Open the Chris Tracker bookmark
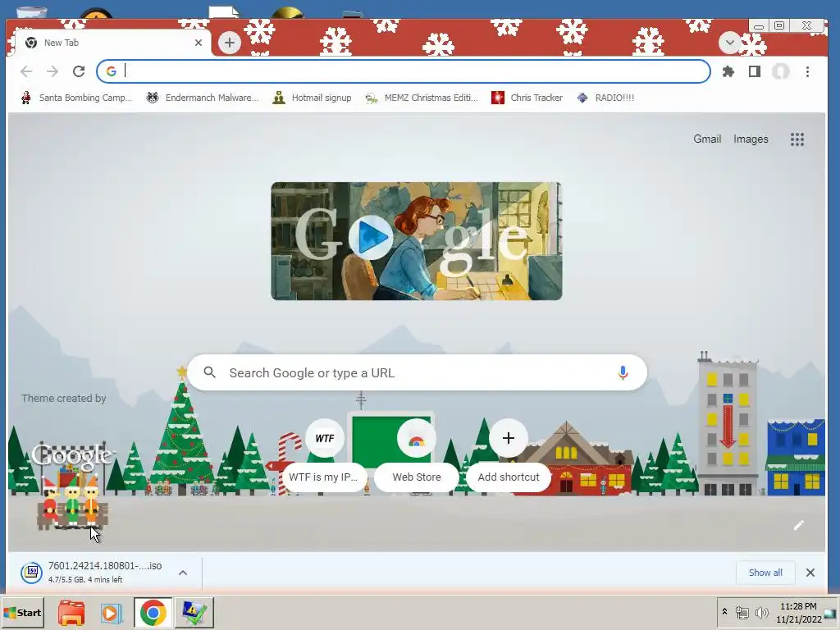 pyautogui.click(x=527, y=98)
